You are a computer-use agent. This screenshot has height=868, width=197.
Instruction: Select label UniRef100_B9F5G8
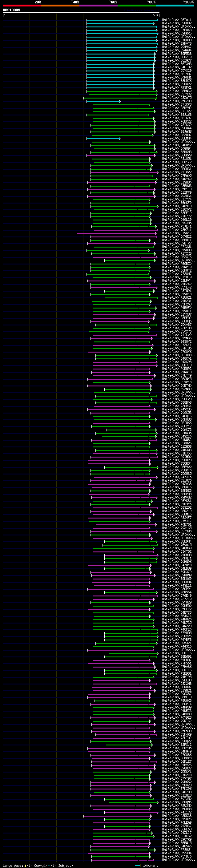click(x=176, y=54)
